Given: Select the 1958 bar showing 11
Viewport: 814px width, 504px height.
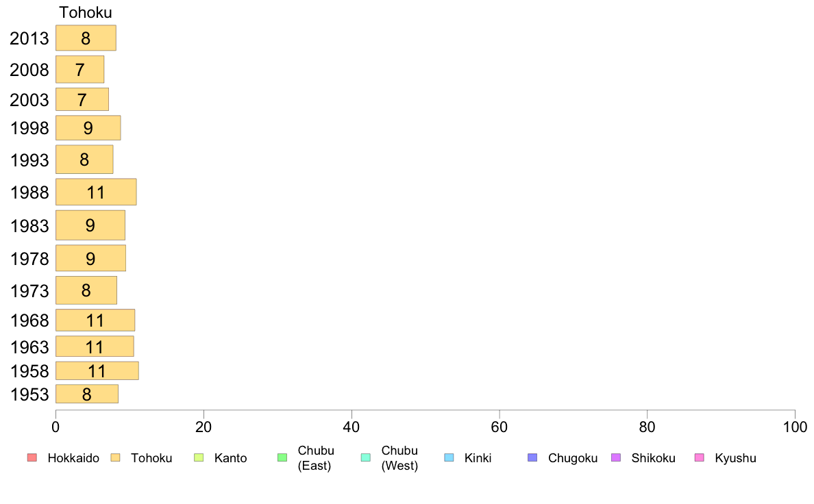Looking at the screenshot, I should pos(97,370).
